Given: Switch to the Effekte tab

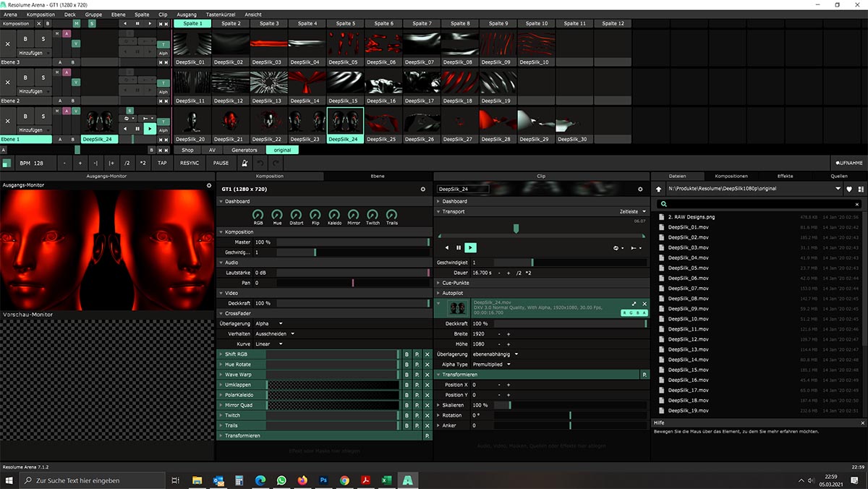Looking at the screenshot, I should click(x=787, y=175).
